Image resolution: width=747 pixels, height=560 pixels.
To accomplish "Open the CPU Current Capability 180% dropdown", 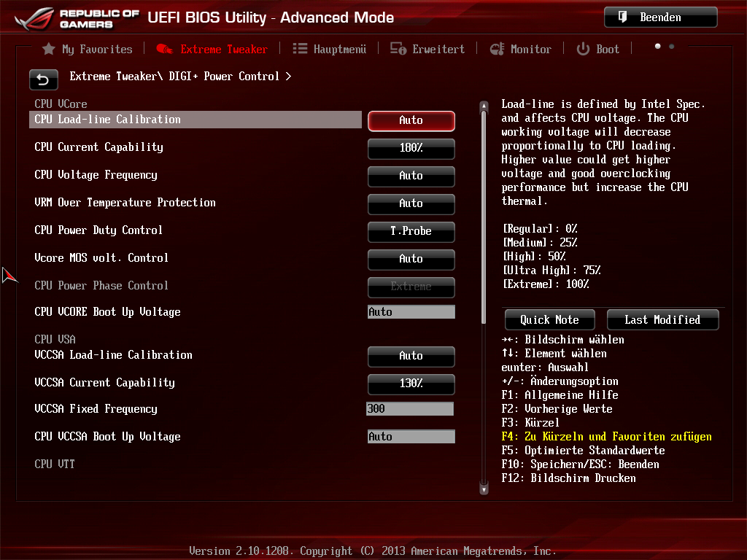I will [411, 148].
